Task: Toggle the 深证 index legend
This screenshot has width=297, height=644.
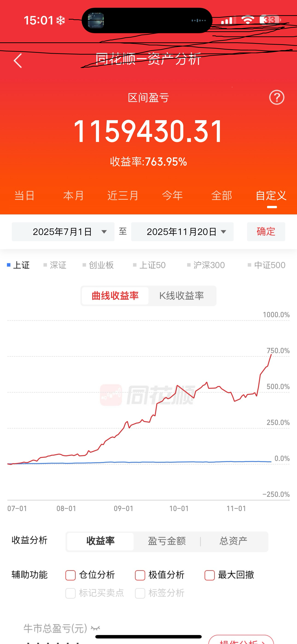Action: tap(55, 265)
